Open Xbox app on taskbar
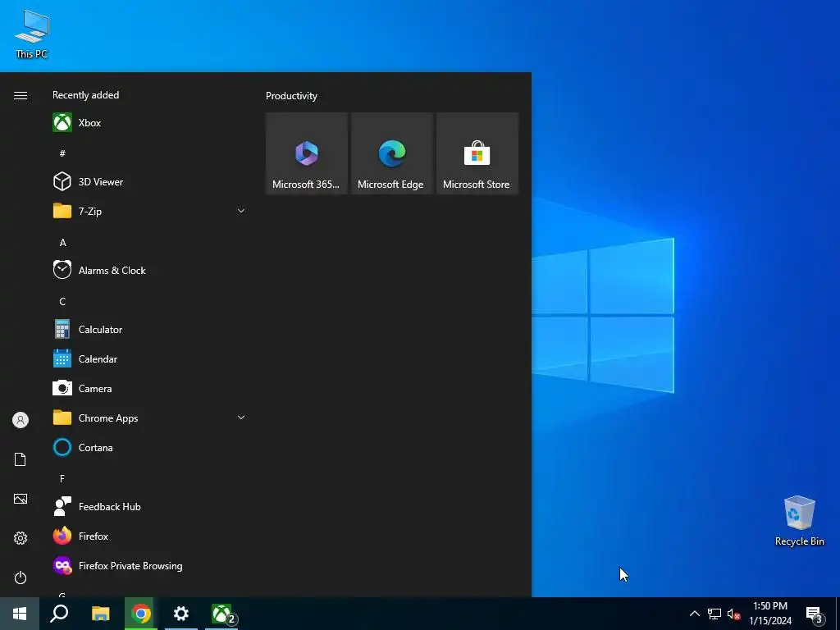 click(221, 614)
